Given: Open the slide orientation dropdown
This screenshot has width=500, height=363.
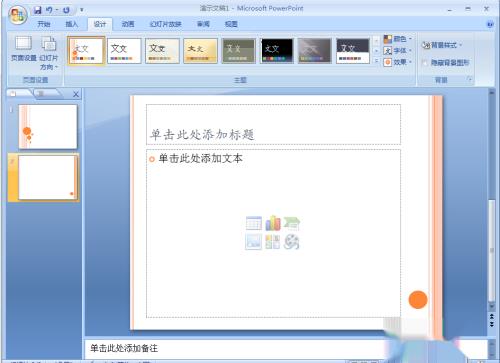Looking at the screenshot, I should [x=49, y=53].
